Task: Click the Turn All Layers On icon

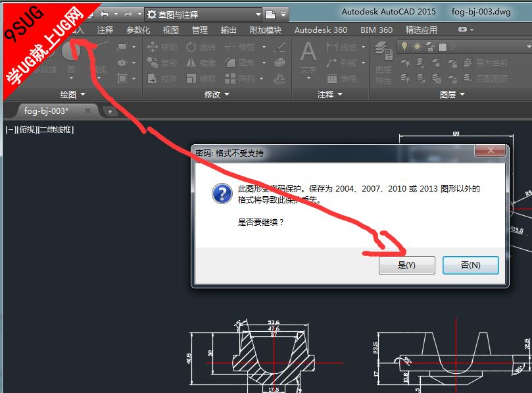Action: click(x=404, y=79)
